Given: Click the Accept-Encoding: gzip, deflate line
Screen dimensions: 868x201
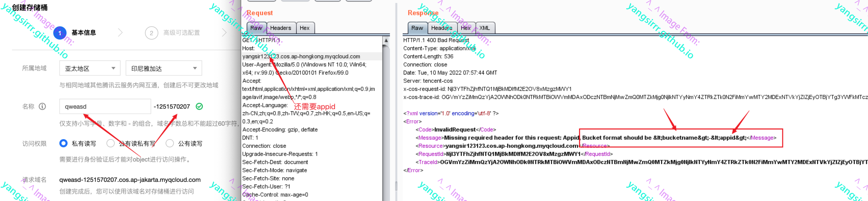Looking at the screenshot, I should click(280, 129).
